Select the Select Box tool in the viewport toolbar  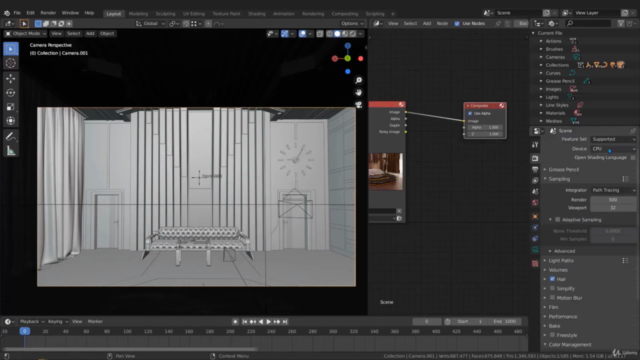[x=11, y=49]
